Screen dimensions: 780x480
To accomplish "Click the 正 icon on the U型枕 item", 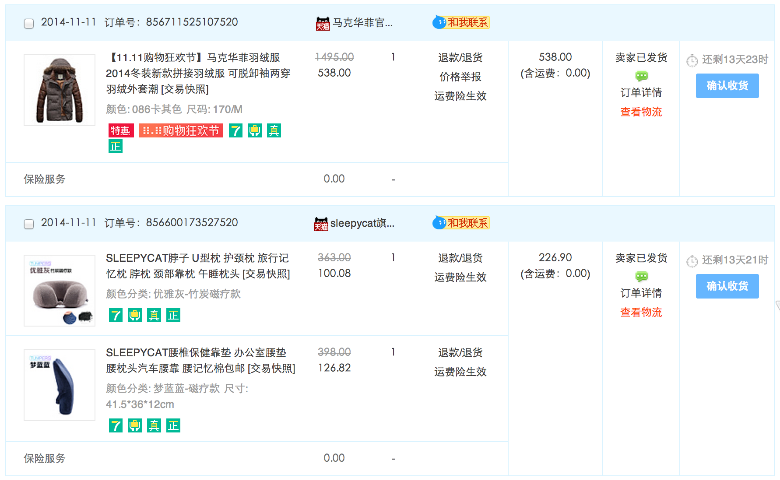I will (173, 315).
